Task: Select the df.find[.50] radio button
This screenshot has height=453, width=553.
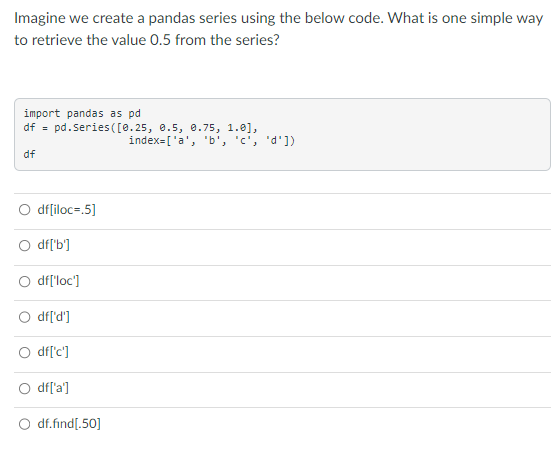Action: tap(24, 424)
